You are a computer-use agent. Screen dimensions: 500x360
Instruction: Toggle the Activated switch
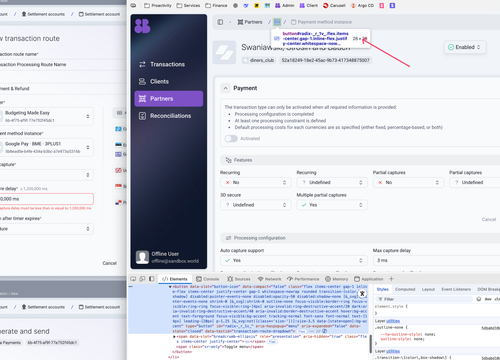pos(231,138)
